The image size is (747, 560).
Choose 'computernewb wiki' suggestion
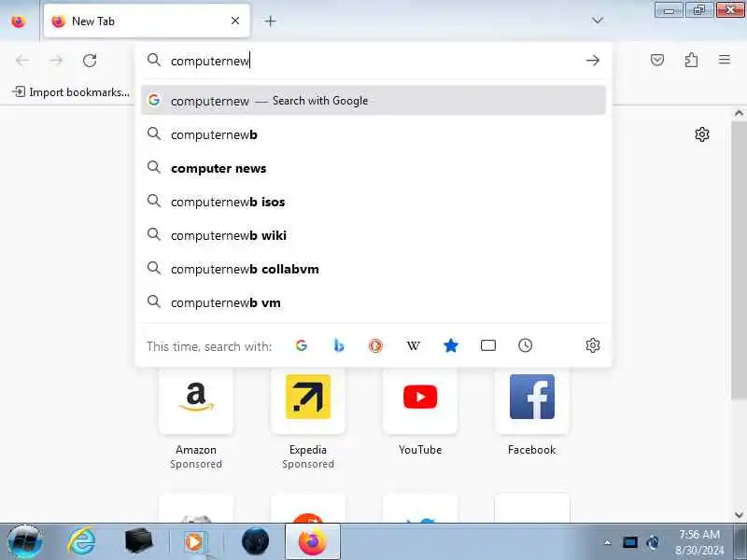(373, 235)
